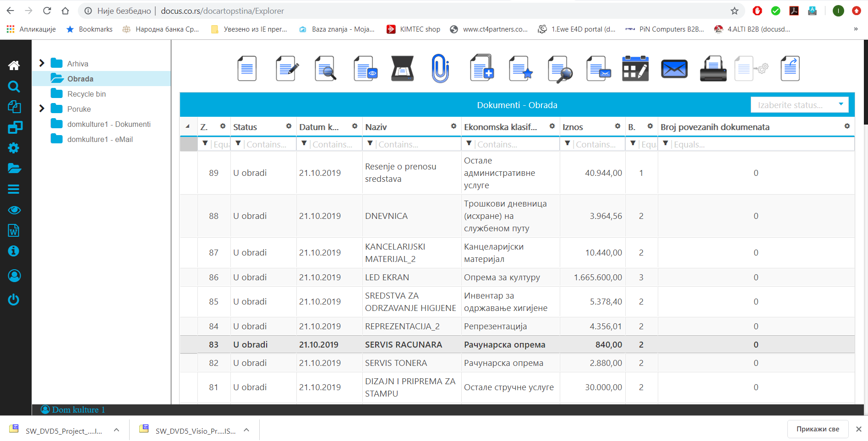Open the sidebar search magnifier
868x441 pixels.
click(14, 86)
